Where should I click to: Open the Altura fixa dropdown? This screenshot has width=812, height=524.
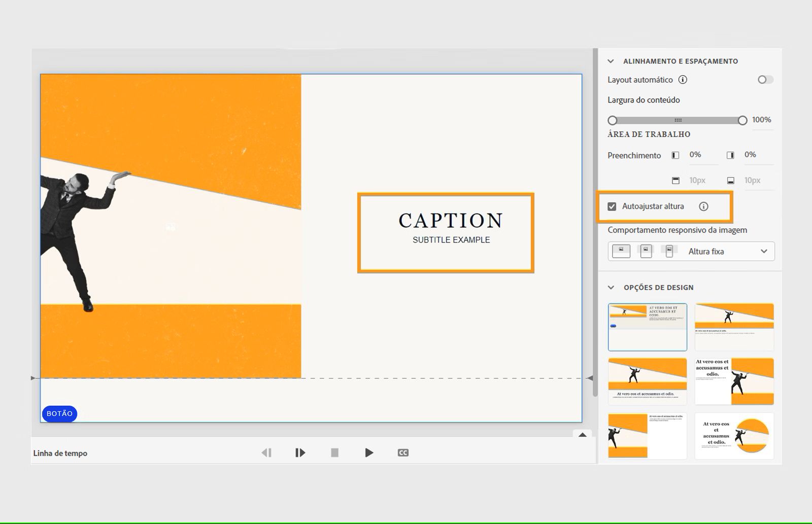691,251
